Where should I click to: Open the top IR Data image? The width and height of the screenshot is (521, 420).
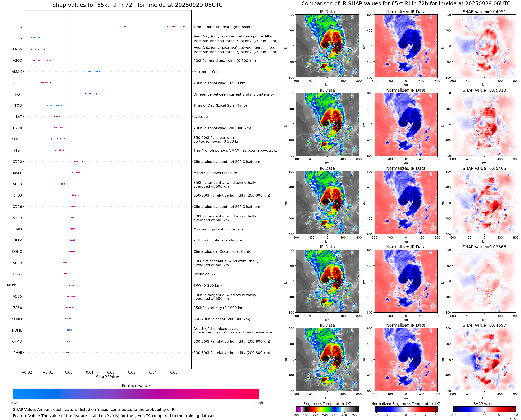click(x=327, y=46)
